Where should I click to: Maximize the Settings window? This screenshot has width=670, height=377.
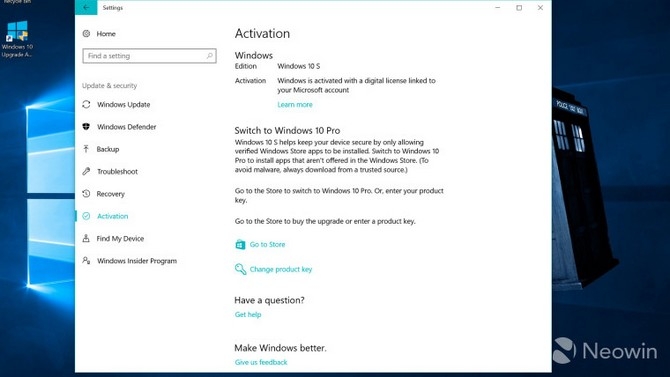(519, 7)
